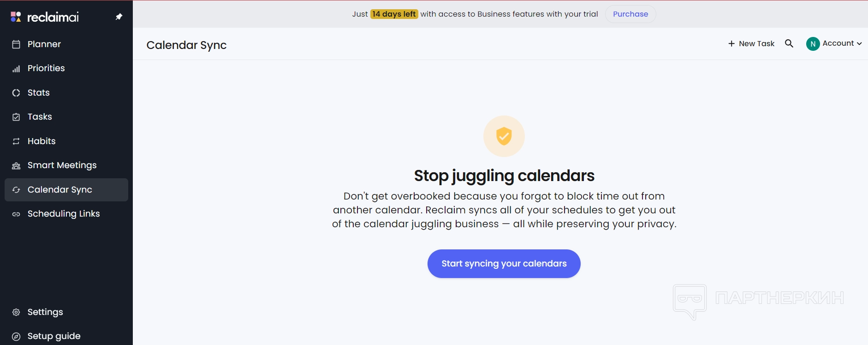Click the Stats circular icon

tap(16, 93)
